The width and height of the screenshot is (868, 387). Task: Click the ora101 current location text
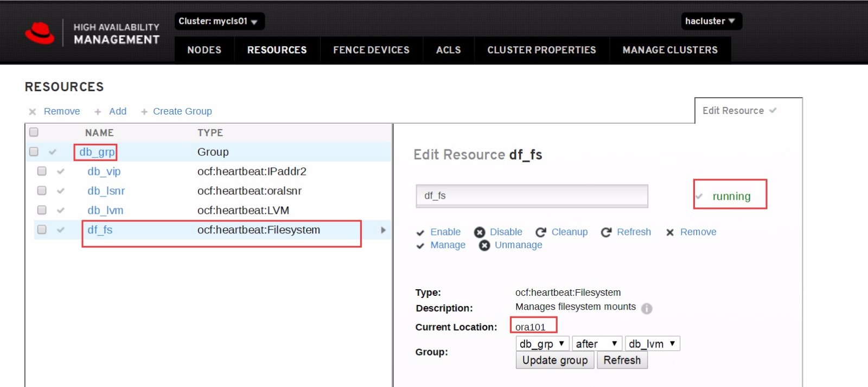530,327
